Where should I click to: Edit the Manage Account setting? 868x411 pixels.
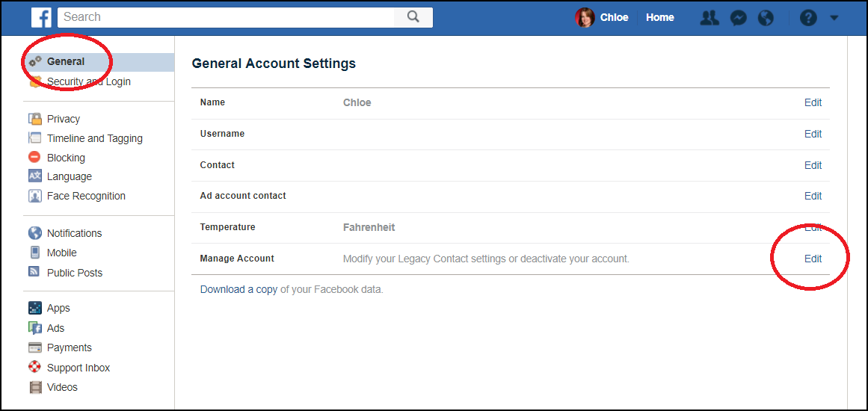pyautogui.click(x=813, y=259)
